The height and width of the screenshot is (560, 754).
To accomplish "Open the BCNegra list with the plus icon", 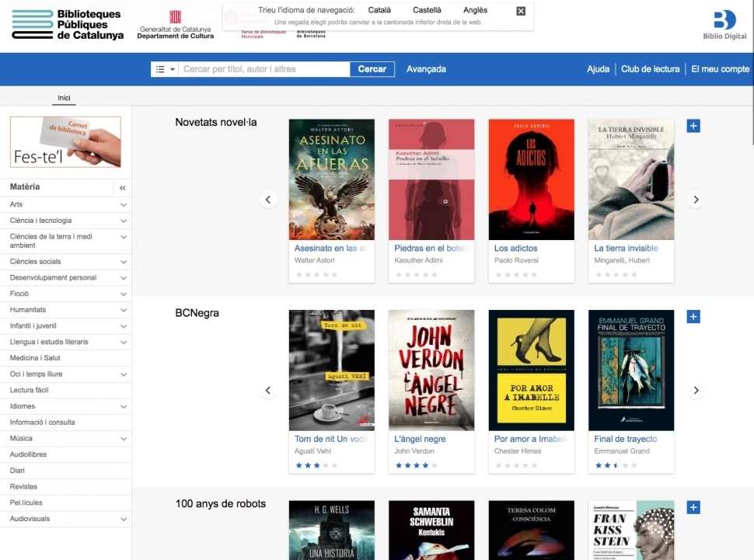I will pos(693,316).
